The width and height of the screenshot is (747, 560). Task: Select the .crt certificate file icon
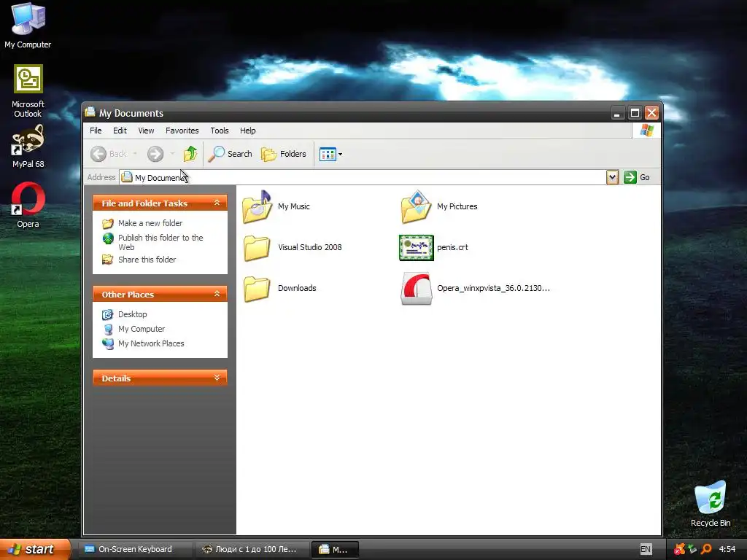click(x=417, y=248)
